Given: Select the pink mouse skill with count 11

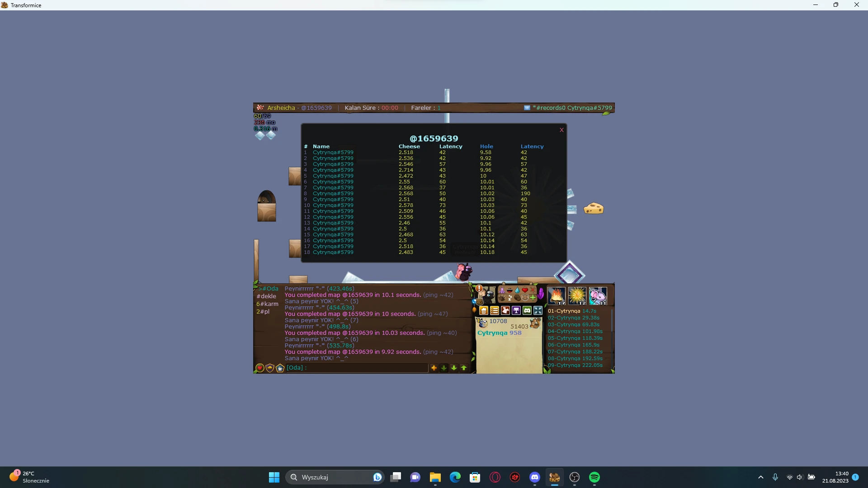Looking at the screenshot, I should click(x=598, y=296).
